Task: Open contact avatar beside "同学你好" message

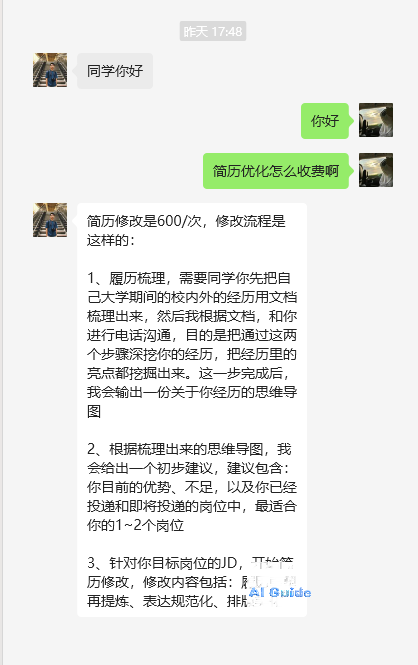Action: click(50, 70)
